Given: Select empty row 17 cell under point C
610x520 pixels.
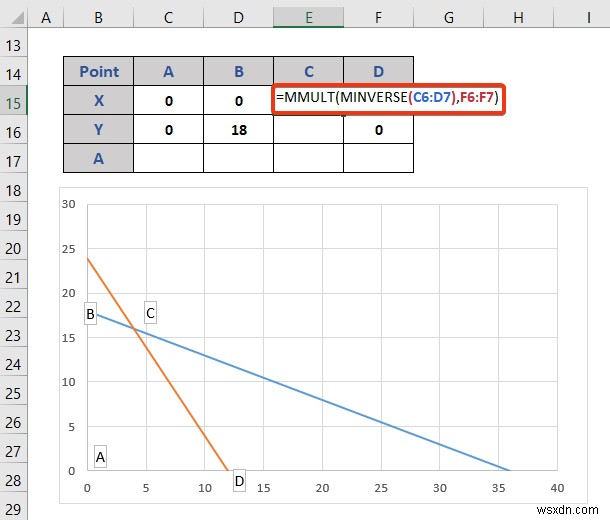Looking at the screenshot, I should click(x=309, y=158).
